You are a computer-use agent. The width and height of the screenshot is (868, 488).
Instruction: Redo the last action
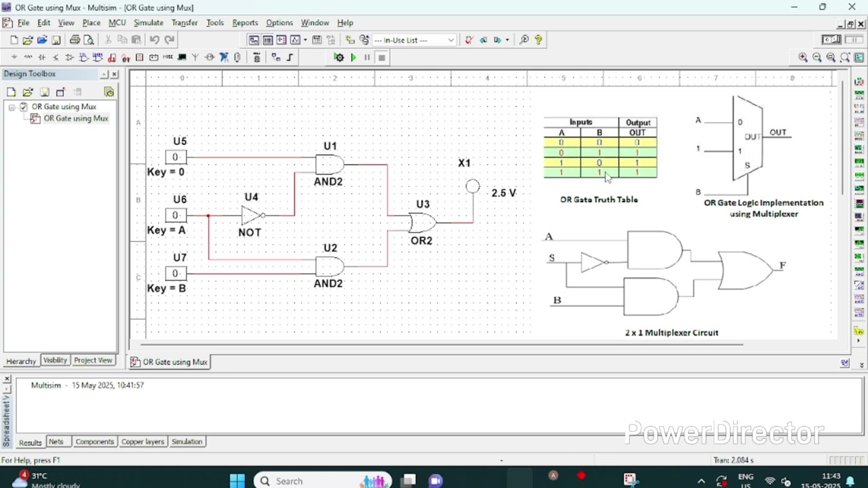click(169, 40)
